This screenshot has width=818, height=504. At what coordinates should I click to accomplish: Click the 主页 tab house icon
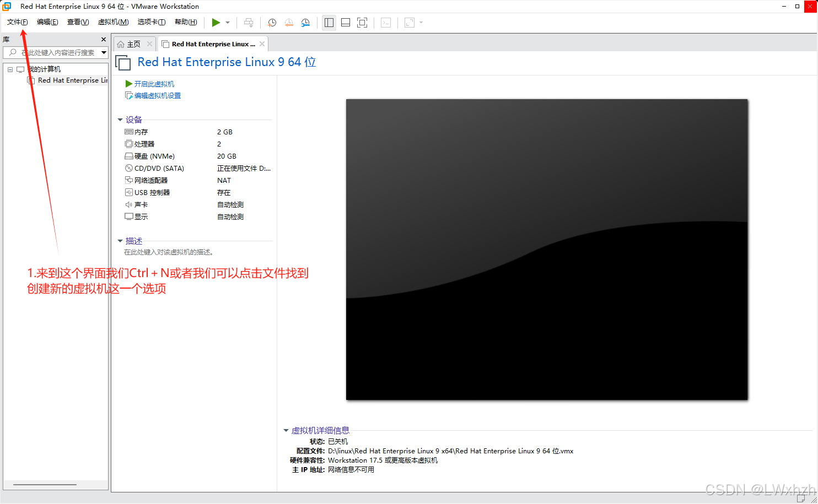tap(121, 44)
